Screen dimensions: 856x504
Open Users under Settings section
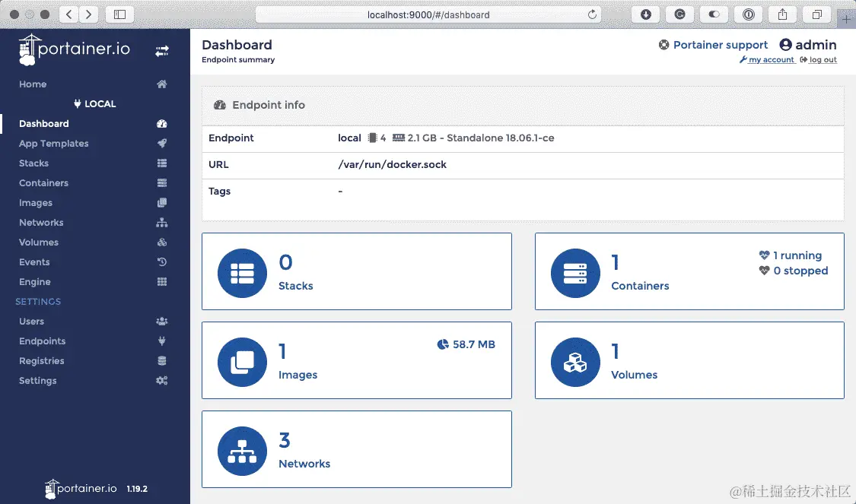(31, 322)
